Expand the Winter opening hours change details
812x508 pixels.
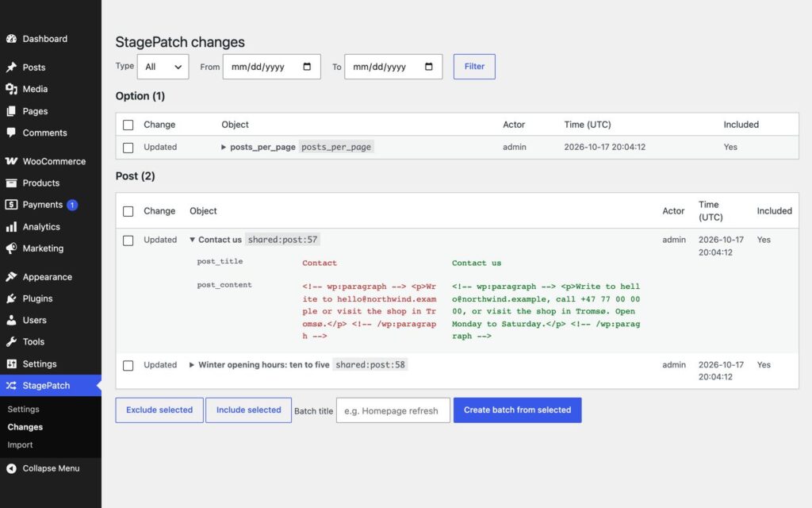pos(192,365)
